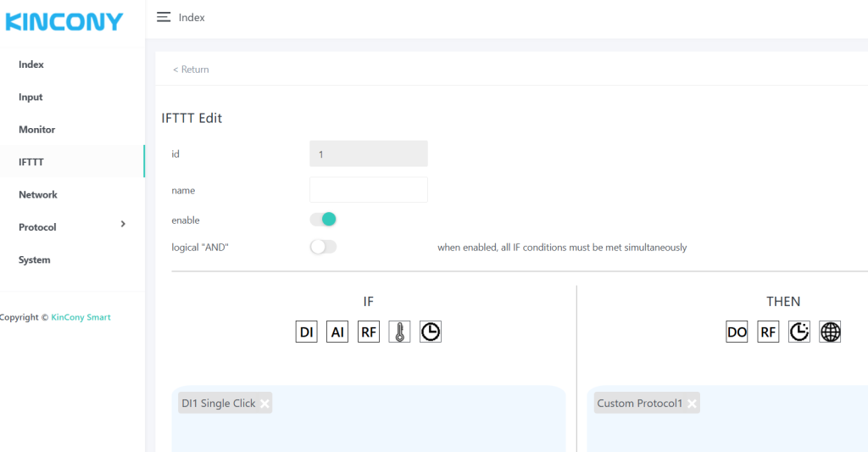Select the RF action icon under THEN
Viewport: 868px width, 452px height.
[768, 332]
